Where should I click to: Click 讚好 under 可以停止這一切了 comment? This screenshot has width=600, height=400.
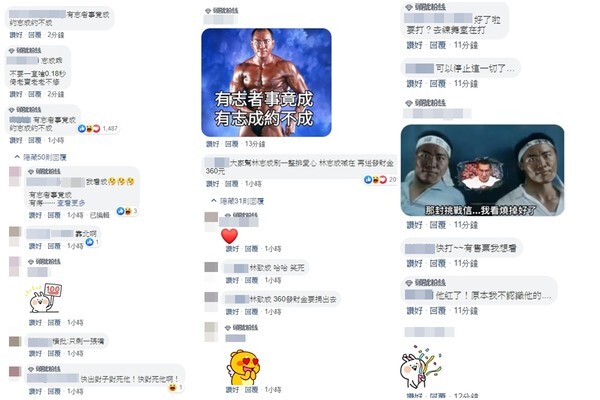(414, 83)
